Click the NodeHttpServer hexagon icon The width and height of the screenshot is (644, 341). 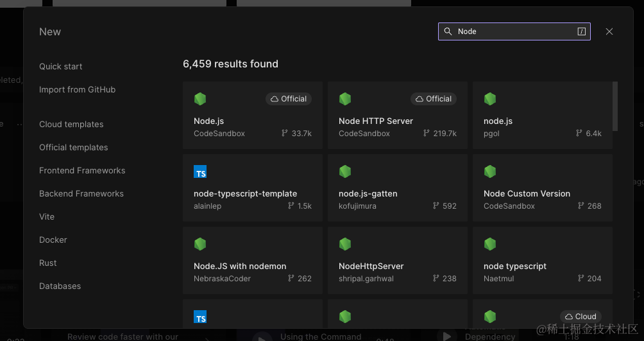[345, 244]
